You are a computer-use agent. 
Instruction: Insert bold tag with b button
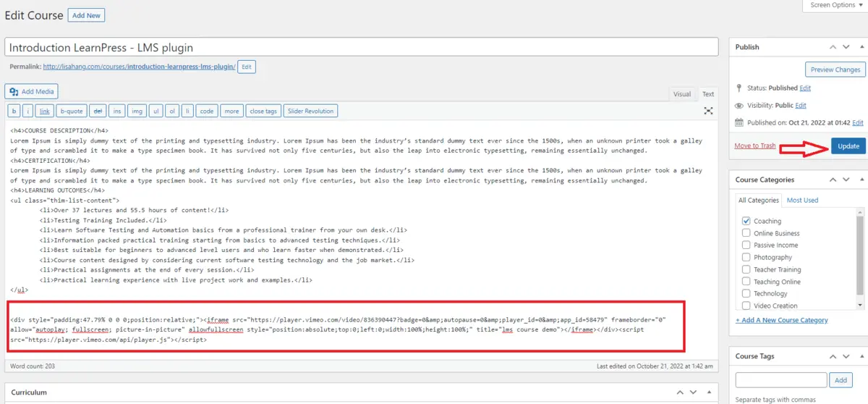pyautogui.click(x=14, y=111)
